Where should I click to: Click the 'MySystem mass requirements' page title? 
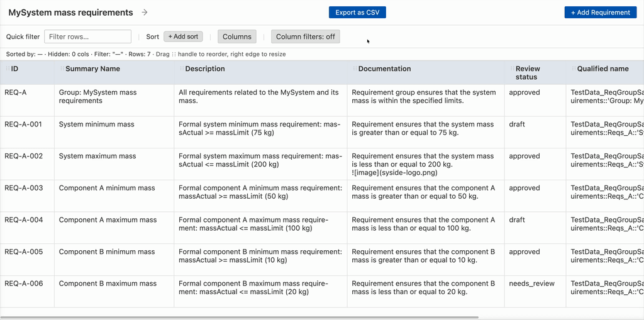70,13
